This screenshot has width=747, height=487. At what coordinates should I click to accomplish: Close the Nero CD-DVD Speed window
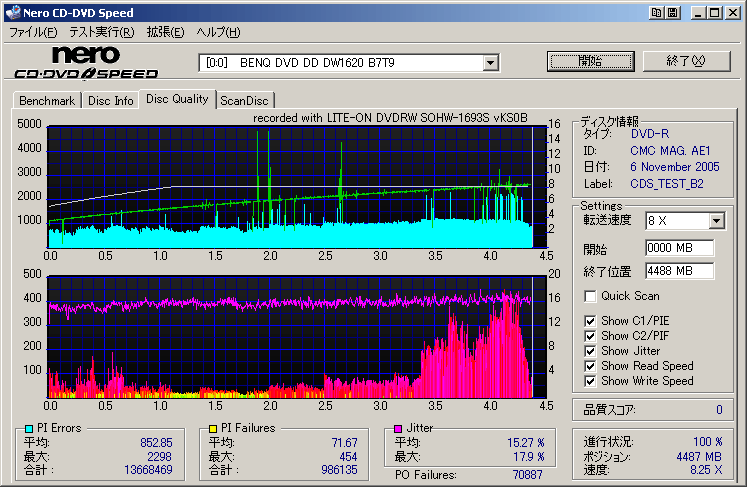[x=733, y=13]
